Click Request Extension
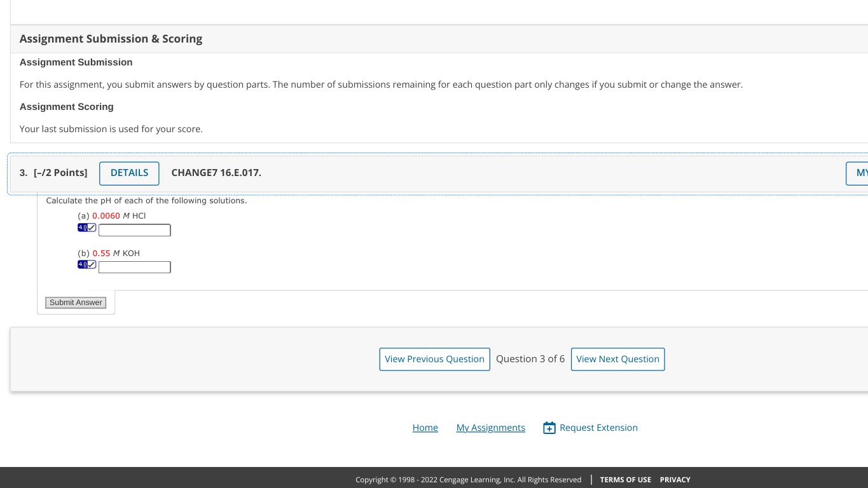Viewport: 868px width, 488px height. (598, 428)
